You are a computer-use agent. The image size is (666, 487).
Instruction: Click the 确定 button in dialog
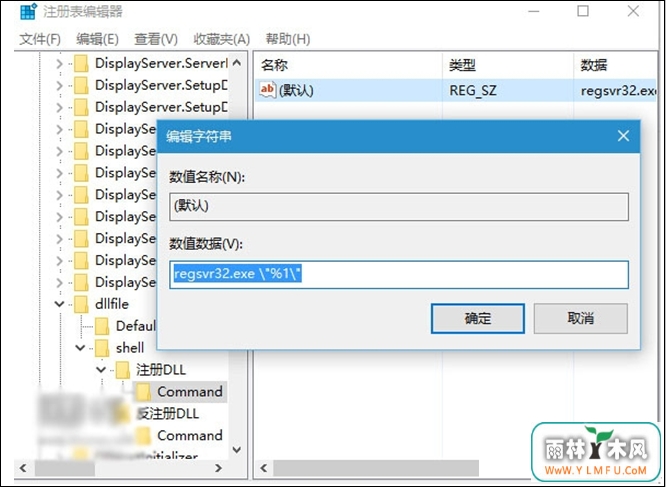coord(477,318)
